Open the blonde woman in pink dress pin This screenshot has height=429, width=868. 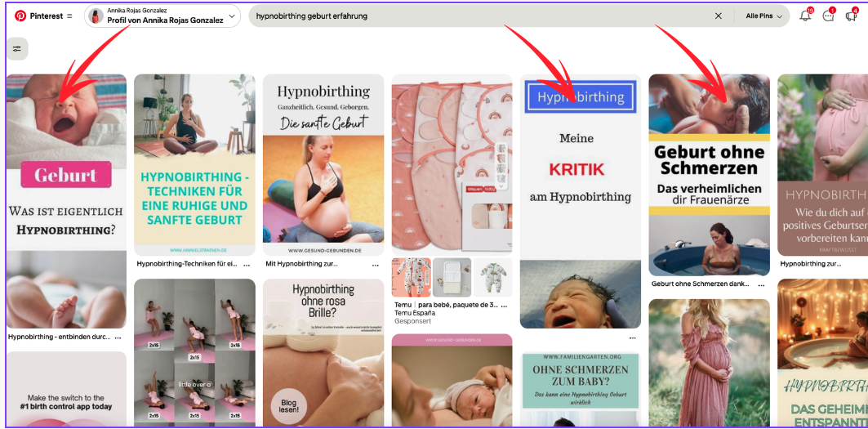coord(709,364)
